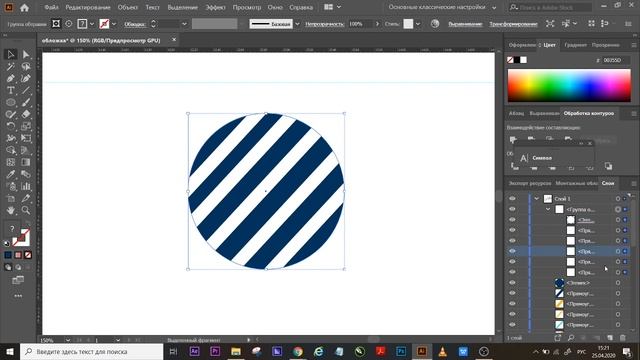
Task: Open the Color panel options menu
Action: (634, 45)
